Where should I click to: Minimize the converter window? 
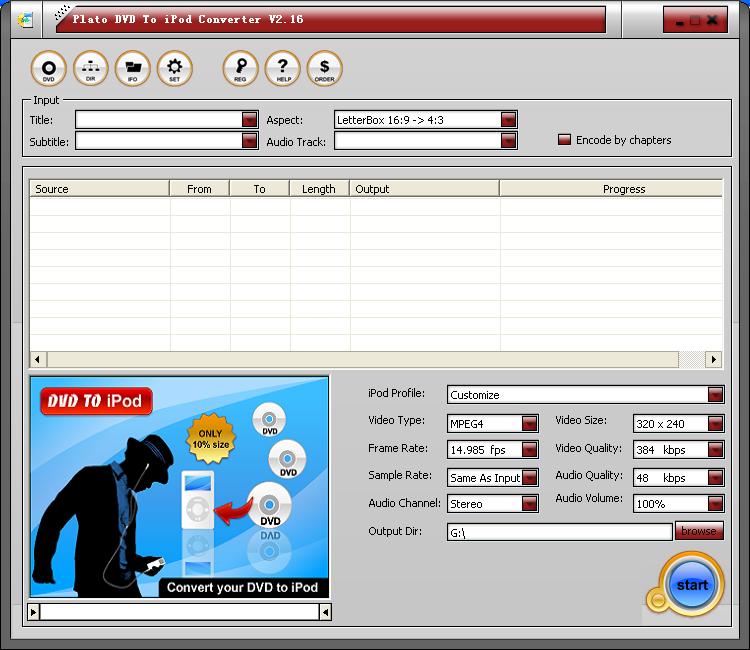(x=680, y=22)
